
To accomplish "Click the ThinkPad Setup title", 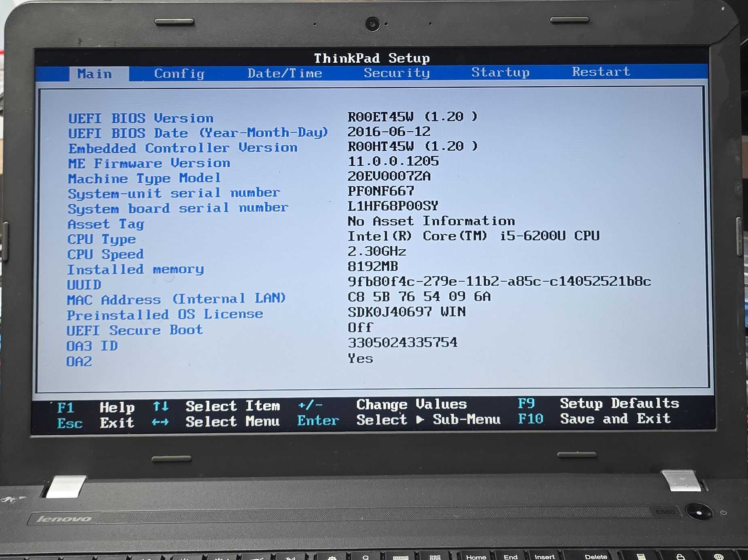I will coord(372,58).
